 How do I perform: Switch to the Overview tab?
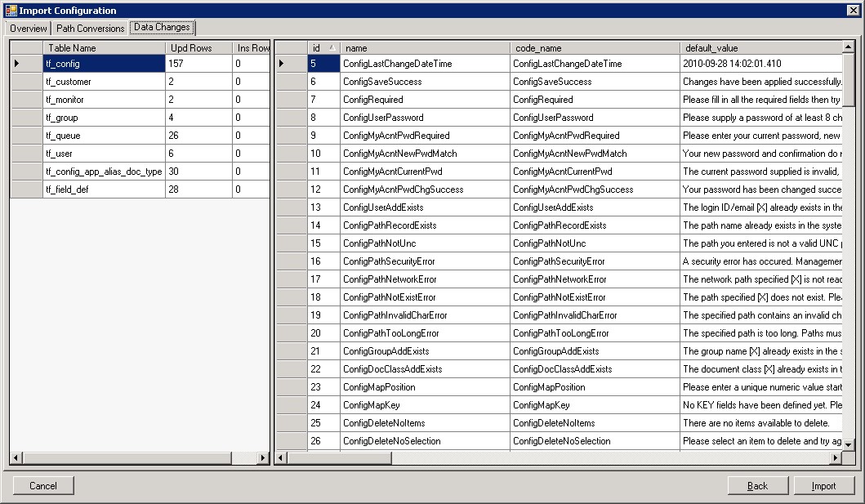click(x=28, y=27)
